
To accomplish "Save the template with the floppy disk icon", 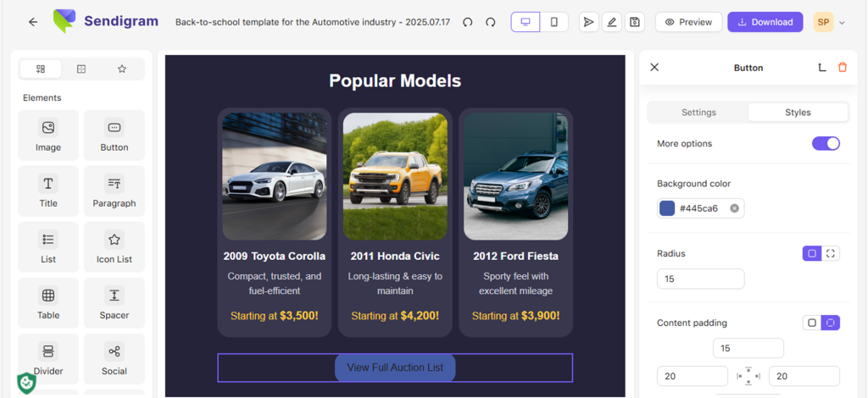I will click(635, 22).
